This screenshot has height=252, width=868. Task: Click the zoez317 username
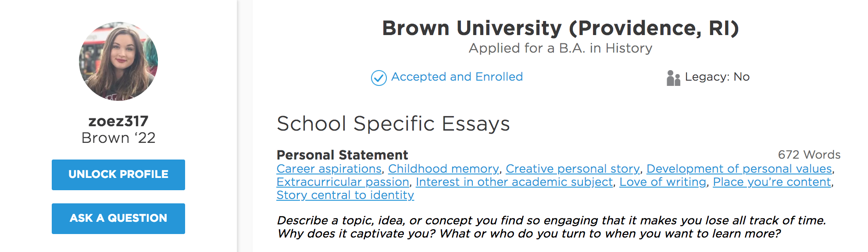click(118, 121)
